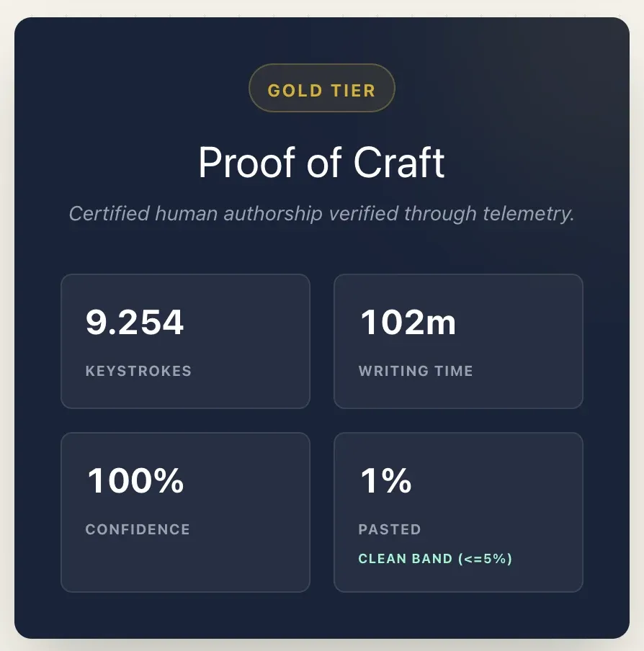Select the 102m writing time stat card
This screenshot has height=651, width=644.
click(x=457, y=341)
